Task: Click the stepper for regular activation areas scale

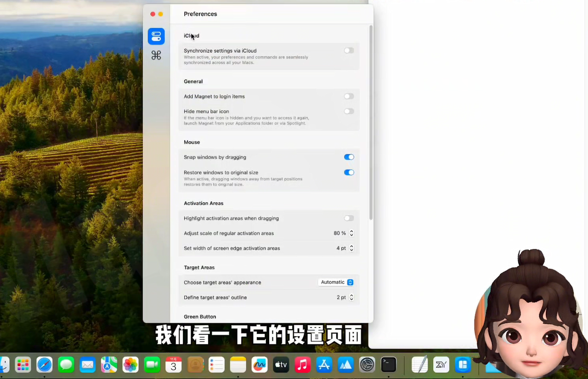Action: point(351,233)
